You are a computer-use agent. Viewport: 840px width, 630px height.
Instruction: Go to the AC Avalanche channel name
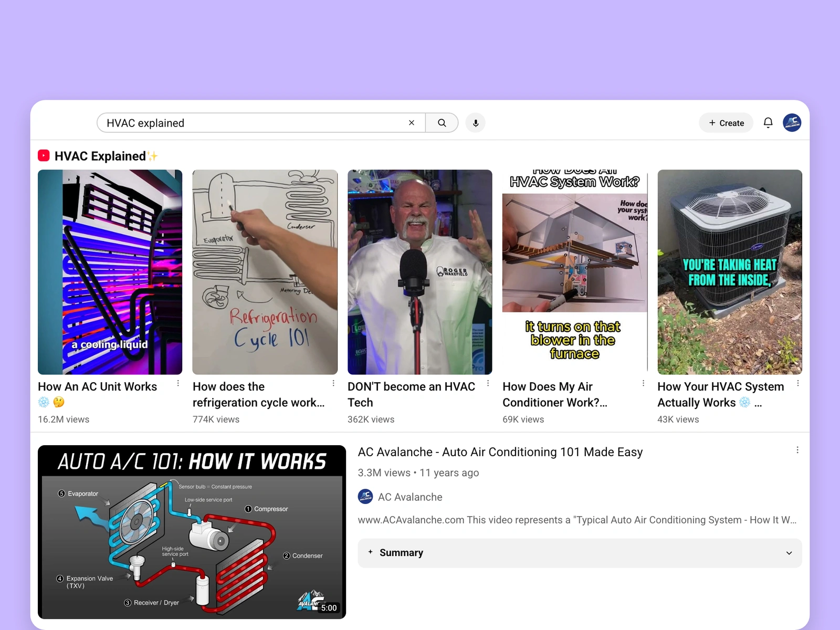coord(410,497)
